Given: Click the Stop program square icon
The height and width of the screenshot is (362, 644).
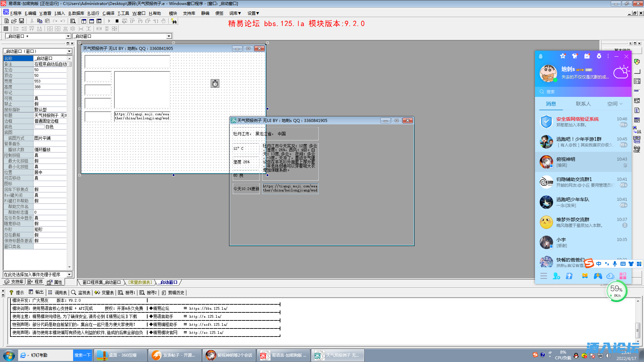Looking at the screenshot, I should point(117,21).
